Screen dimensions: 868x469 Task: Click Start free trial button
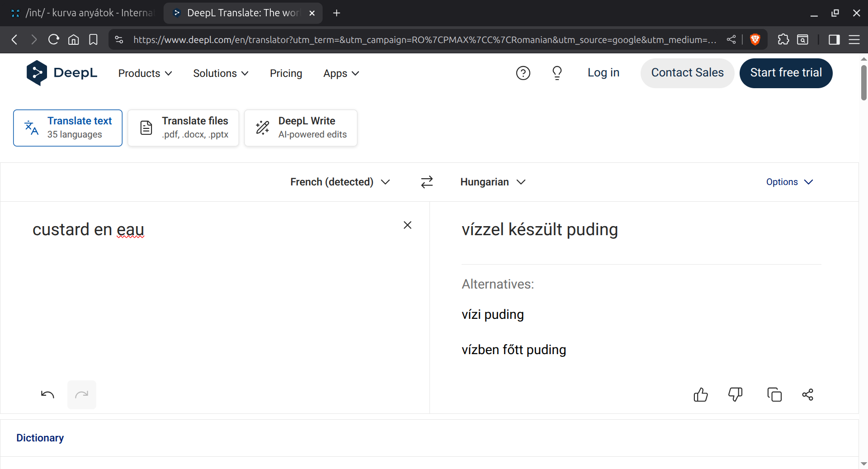click(x=786, y=73)
